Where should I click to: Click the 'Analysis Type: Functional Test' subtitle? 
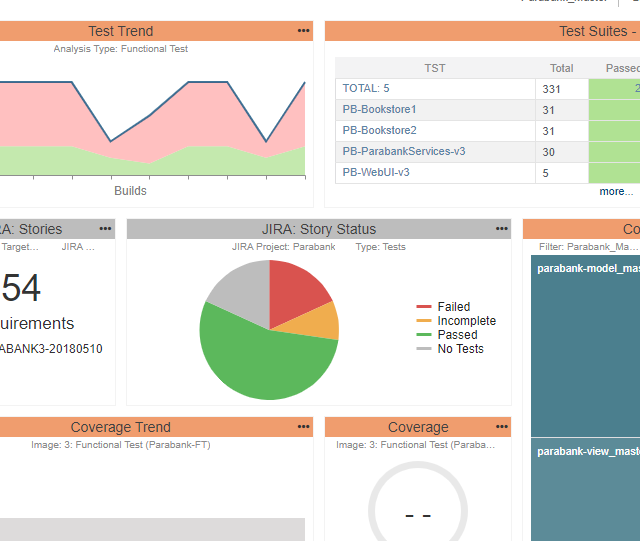tap(121, 49)
